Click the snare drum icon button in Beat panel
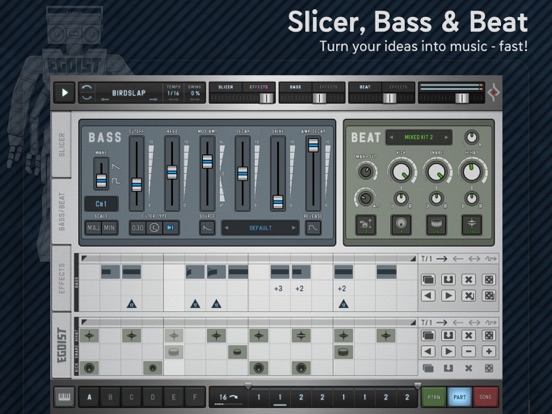Viewport: 552px width, 414px height. (x=437, y=225)
